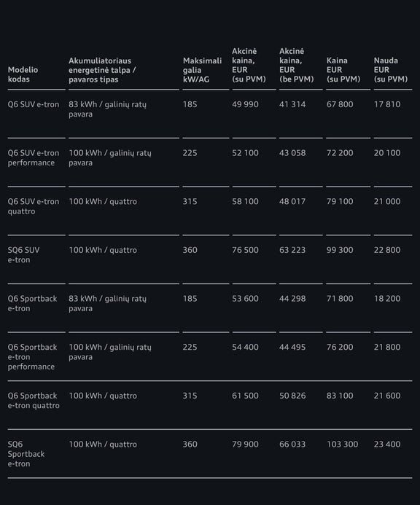
Task: Select the Q6 Sportback e-tron performance row
Action: click(210, 356)
